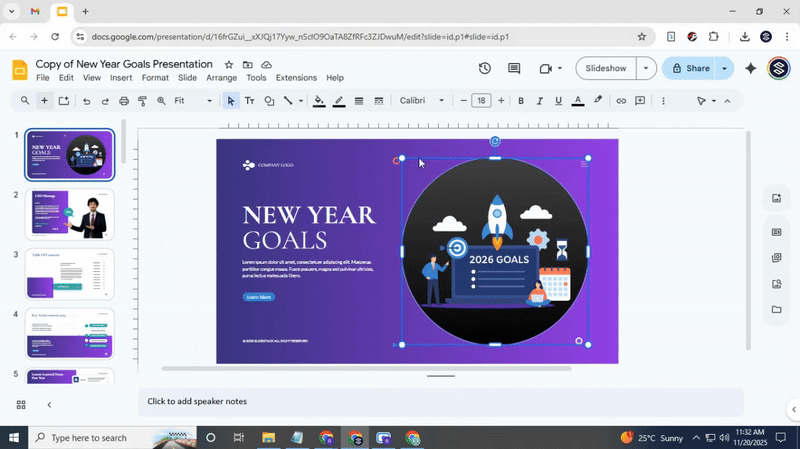
Task: Expand the Slideshow options arrow
Action: pos(646,69)
